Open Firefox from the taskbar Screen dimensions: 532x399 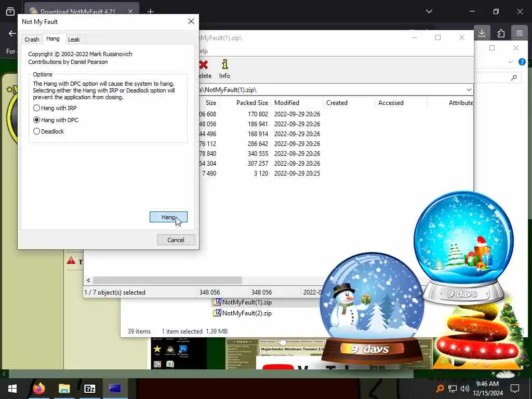pos(38,389)
